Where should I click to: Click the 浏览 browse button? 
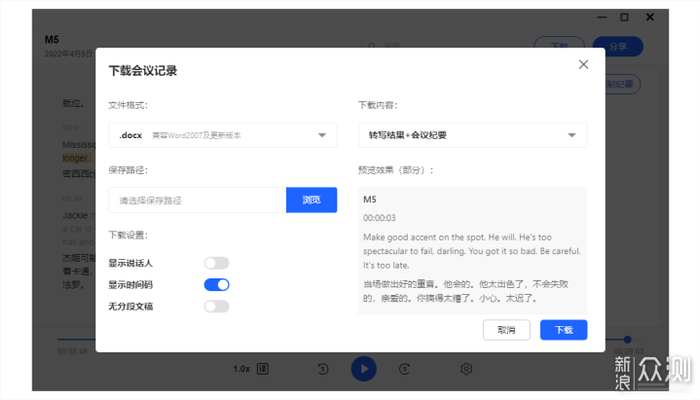click(x=311, y=200)
